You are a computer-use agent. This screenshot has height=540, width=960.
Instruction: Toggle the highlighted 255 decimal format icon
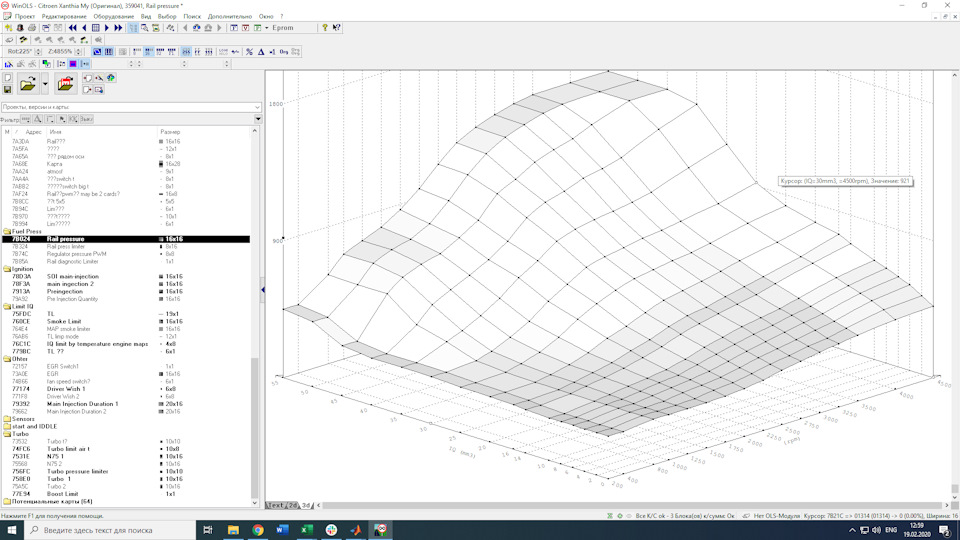[x=186, y=52]
